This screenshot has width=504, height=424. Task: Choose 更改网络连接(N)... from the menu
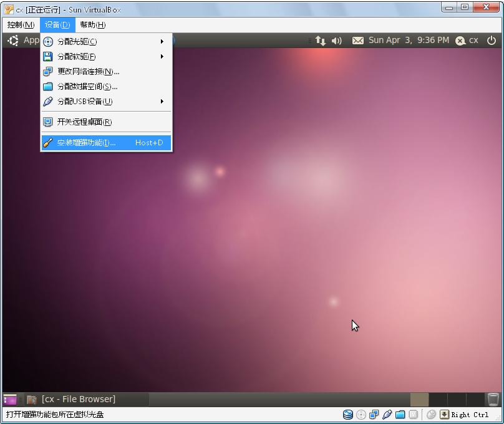tap(106, 71)
